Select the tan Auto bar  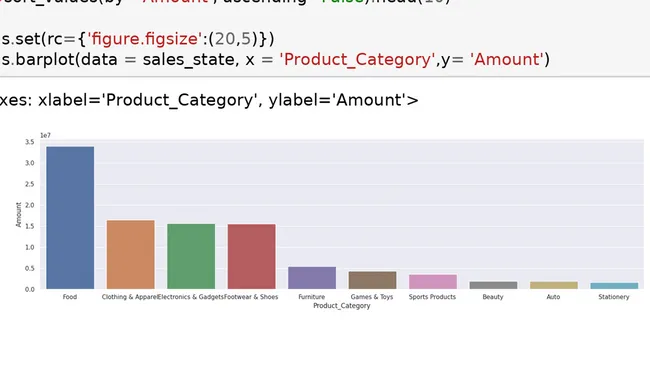click(x=554, y=285)
